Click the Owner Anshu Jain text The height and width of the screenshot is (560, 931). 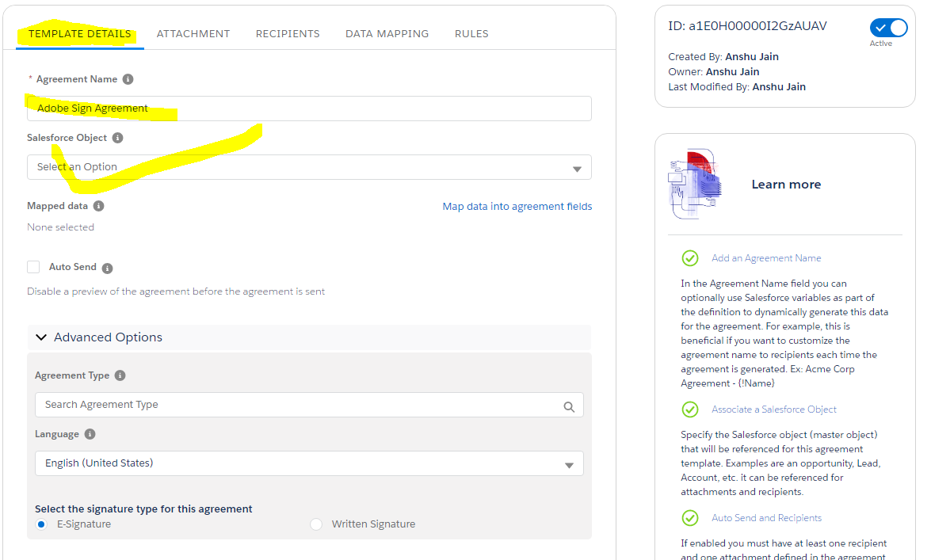pyautogui.click(x=714, y=72)
